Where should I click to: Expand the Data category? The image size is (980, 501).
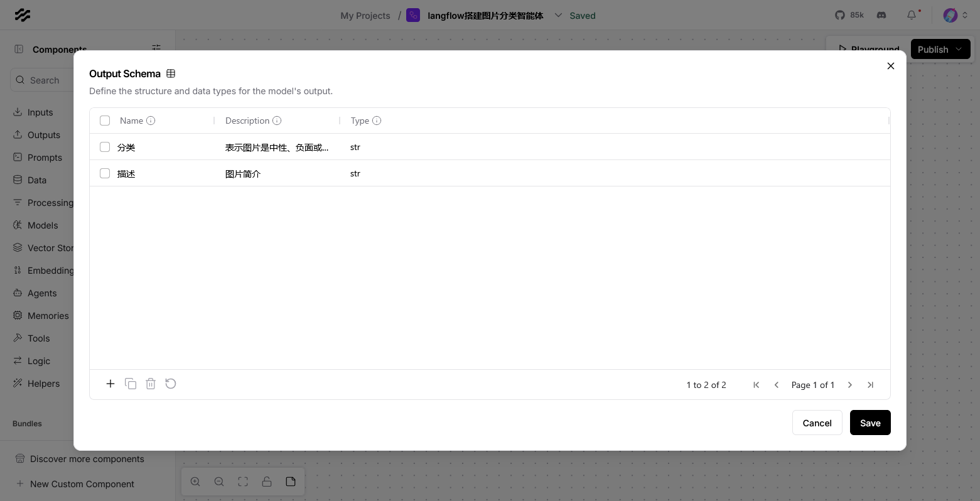coord(36,180)
